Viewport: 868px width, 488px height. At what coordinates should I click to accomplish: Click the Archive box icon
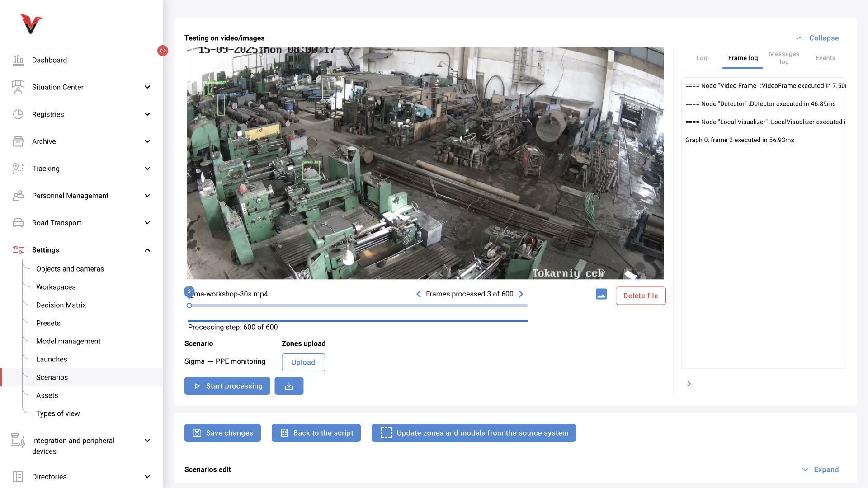click(x=18, y=141)
